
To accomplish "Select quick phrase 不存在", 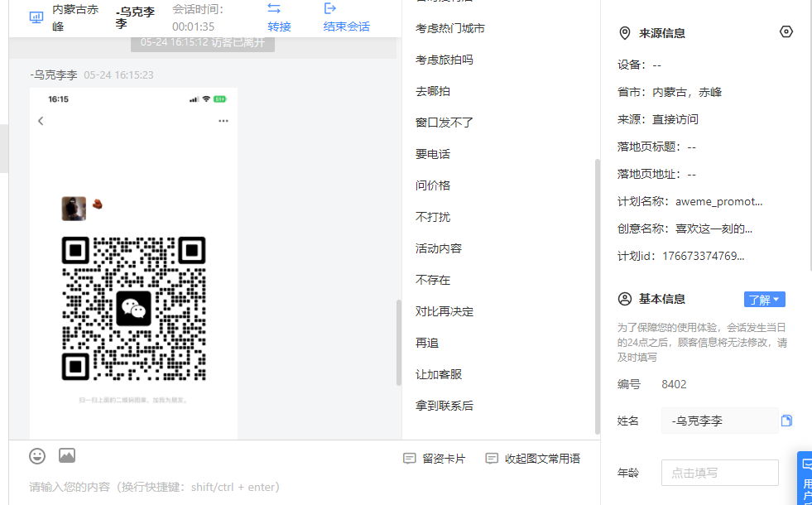I will point(433,280).
